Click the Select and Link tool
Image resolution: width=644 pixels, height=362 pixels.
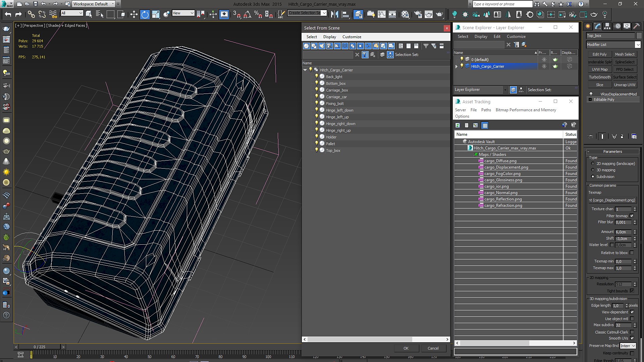coord(31,14)
